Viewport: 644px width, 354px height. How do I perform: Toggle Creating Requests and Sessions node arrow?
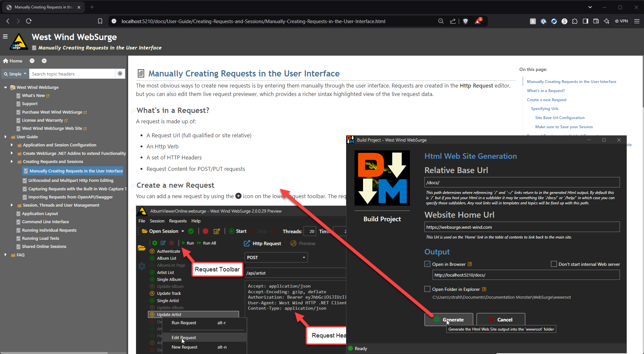[12, 161]
